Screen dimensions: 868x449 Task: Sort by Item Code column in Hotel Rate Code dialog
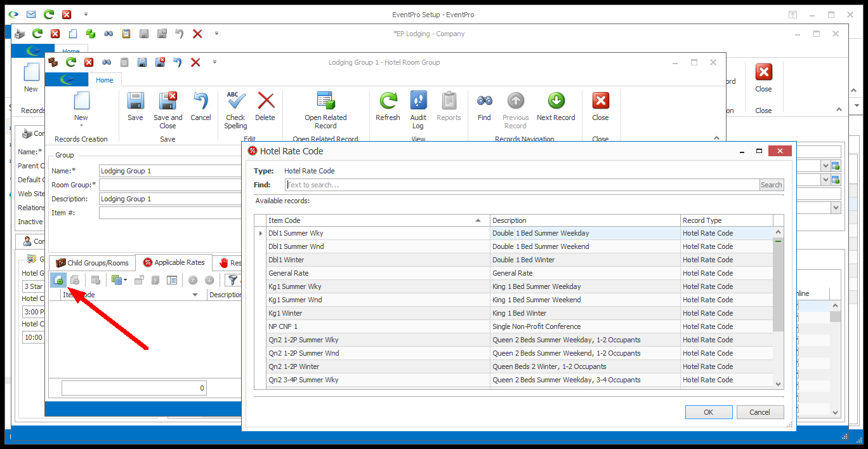[x=378, y=220]
